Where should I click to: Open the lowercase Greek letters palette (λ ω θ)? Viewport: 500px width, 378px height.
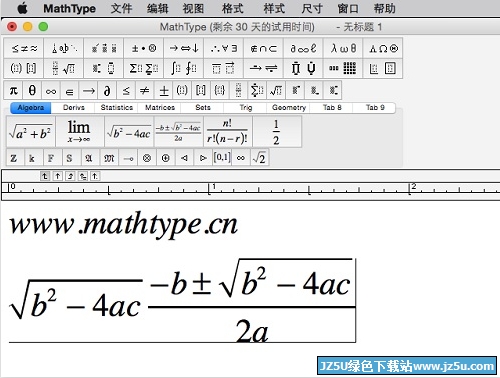coord(343,48)
